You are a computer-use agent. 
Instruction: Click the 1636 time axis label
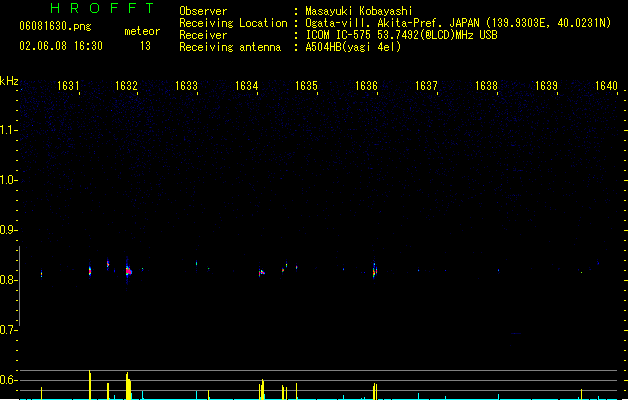(x=366, y=86)
